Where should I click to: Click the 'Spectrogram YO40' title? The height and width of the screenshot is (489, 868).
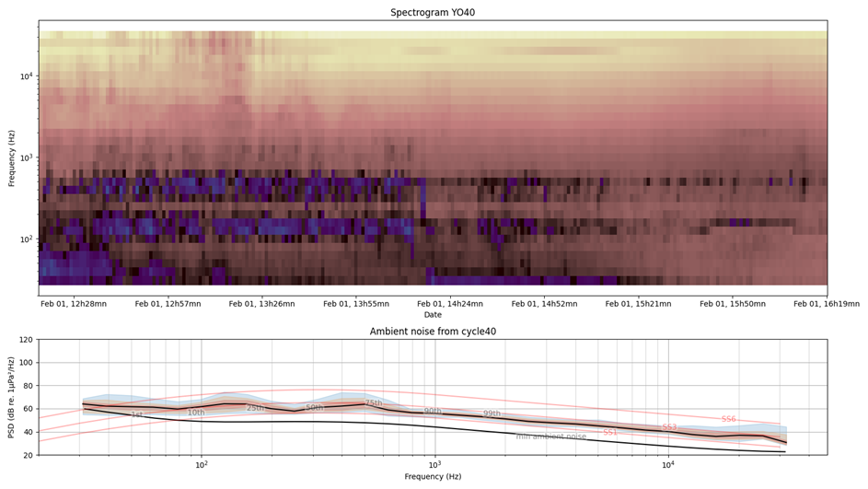[433, 13]
